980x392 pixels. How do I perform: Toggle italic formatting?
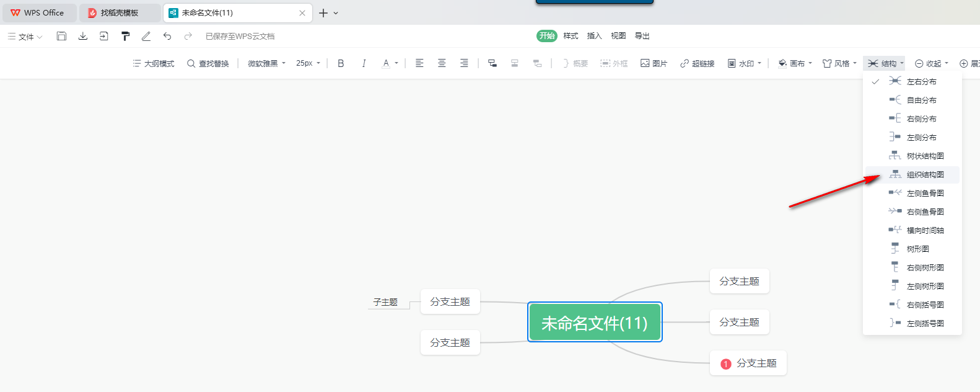coord(364,63)
